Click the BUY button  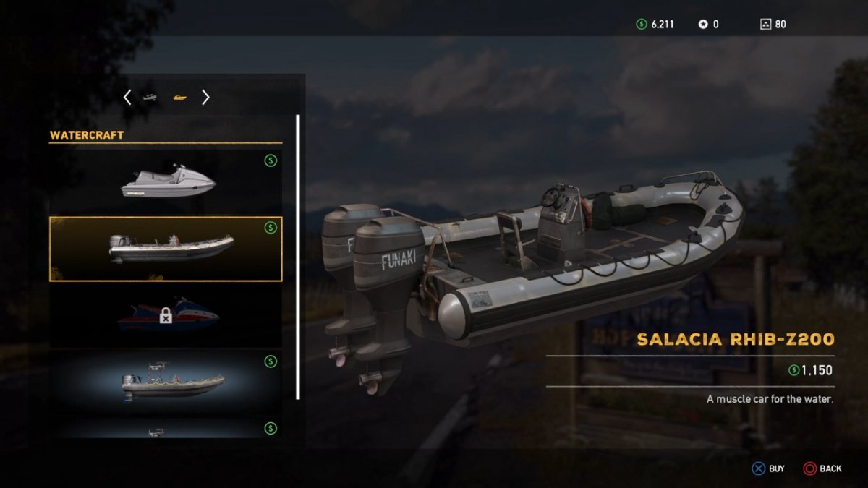click(768, 468)
